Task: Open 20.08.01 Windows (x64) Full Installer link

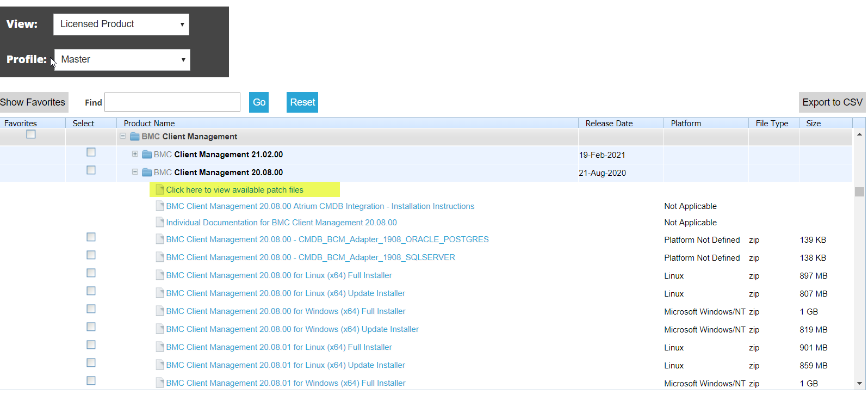Action: (x=286, y=383)
